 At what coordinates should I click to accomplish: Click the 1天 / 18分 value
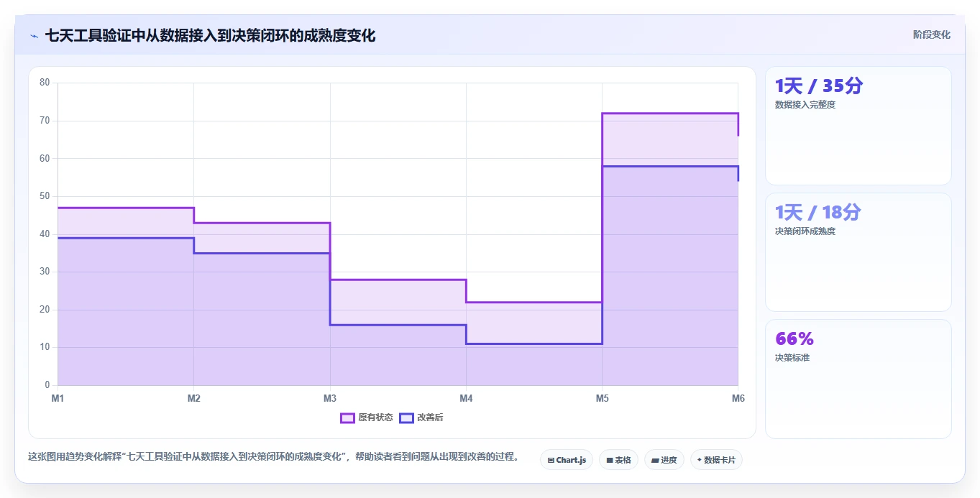click(x=818, y=212)
